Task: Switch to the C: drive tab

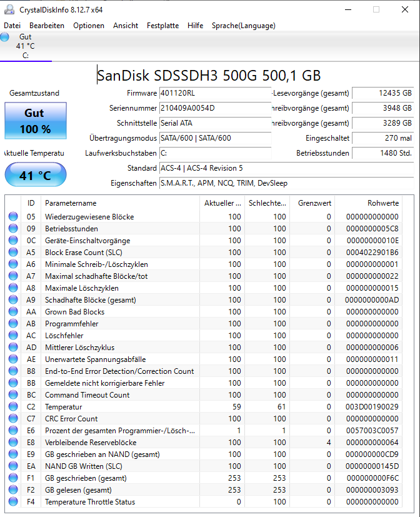Action: tap(26, 46)
